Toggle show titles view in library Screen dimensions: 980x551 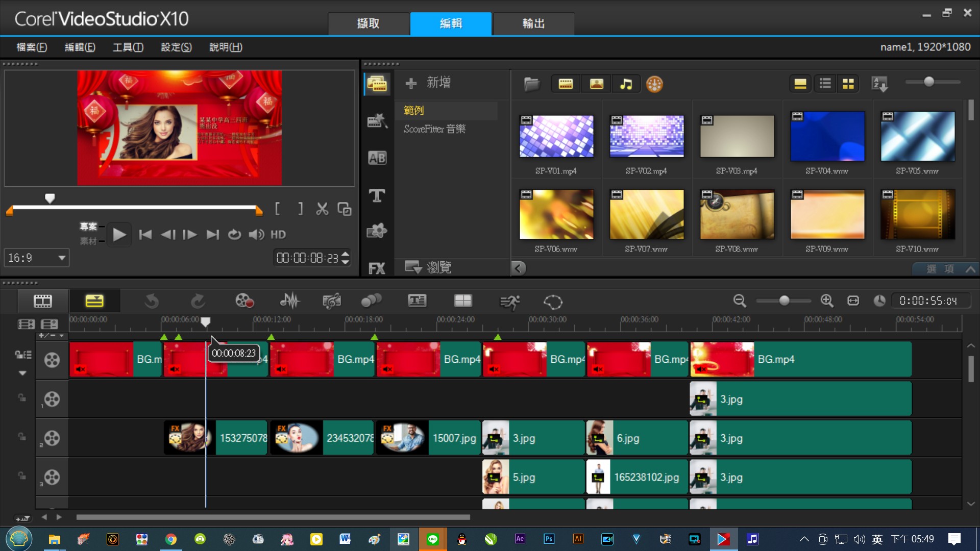pos(800,84)
